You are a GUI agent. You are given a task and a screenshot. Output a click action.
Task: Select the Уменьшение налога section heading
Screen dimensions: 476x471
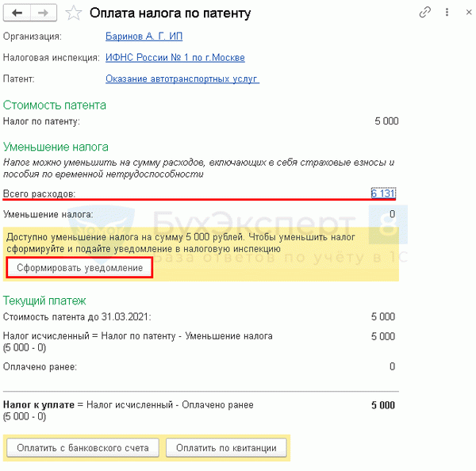click(x=56, y=147)
